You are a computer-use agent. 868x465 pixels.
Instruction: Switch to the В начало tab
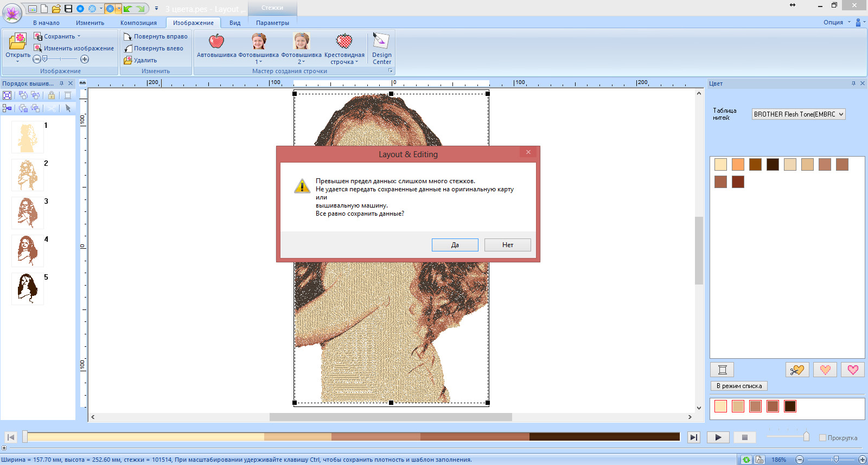click(46, 23)
